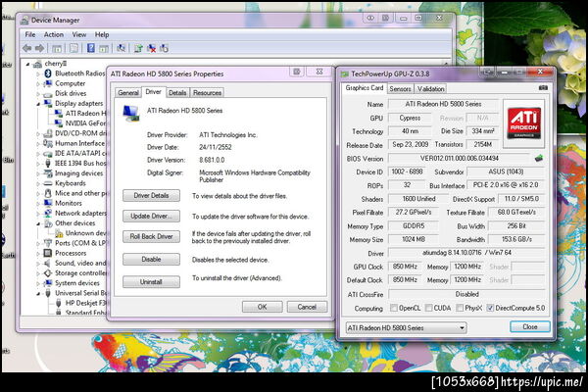Toggle the OpenCL checkbox in GPU-Z
Image resolution: width=588 pixels, height=392 pixels.
[393, 308]
